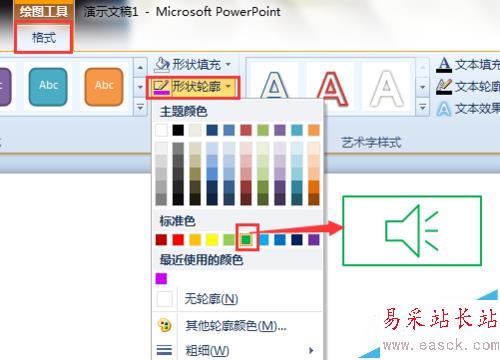Pick the purple theme color swatch
Image resolution: width=500 pixels, height=360 pixels.
pos(280,130)
